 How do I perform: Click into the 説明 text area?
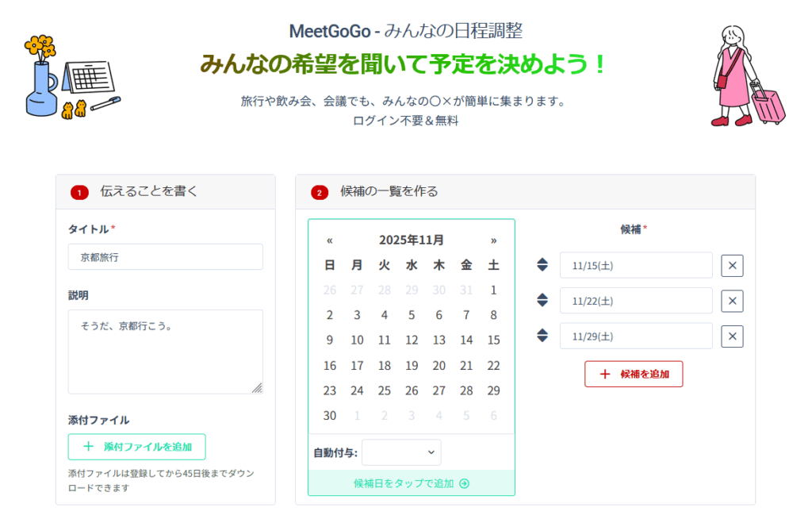pyautogui.click(x=165, y=351)
